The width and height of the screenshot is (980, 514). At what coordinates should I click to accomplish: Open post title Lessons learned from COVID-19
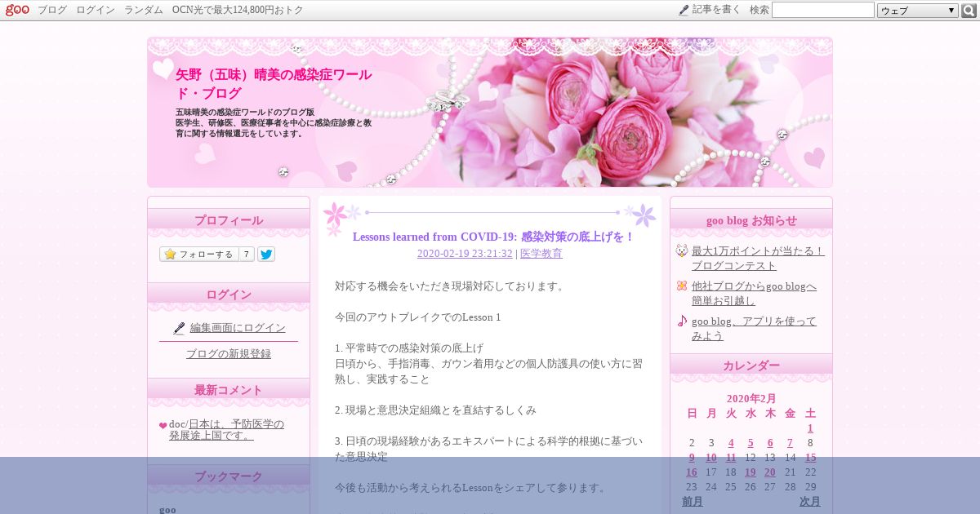[x=493, y=237]
